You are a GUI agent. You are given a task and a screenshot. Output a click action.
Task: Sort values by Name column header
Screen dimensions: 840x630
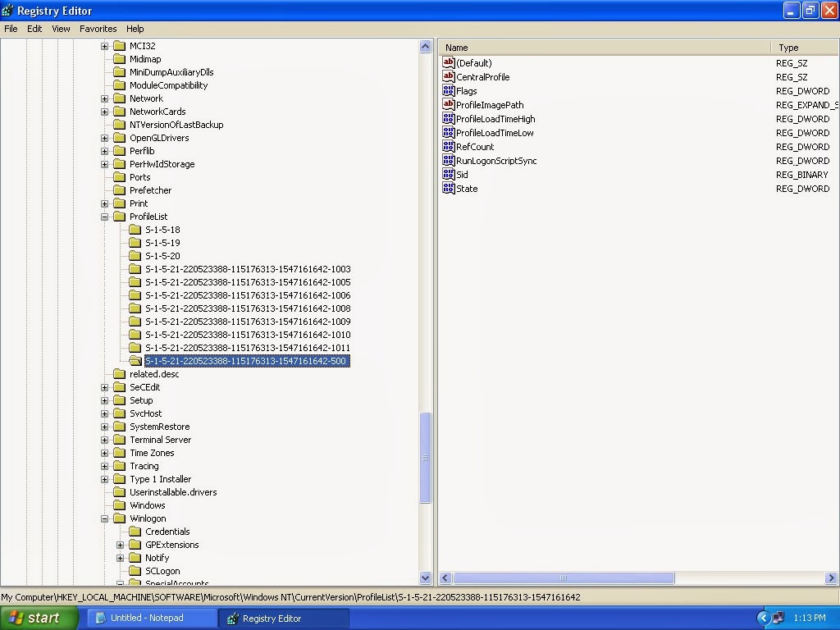[605, 48]
